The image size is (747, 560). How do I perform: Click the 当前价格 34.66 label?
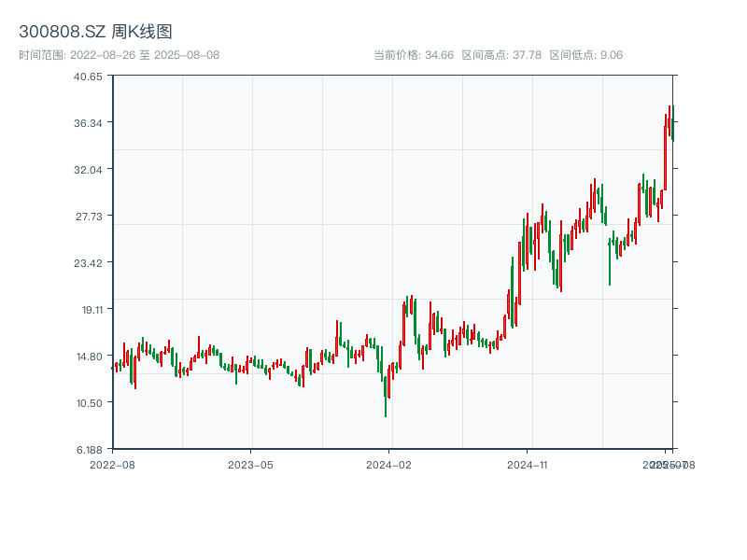(413, 55)
